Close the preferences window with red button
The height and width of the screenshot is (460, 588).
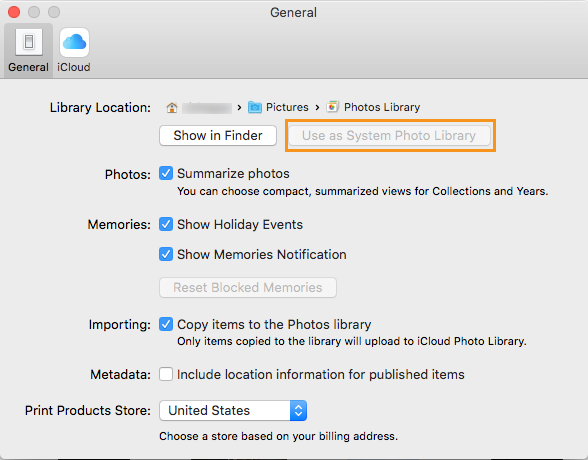coord(14,12)
